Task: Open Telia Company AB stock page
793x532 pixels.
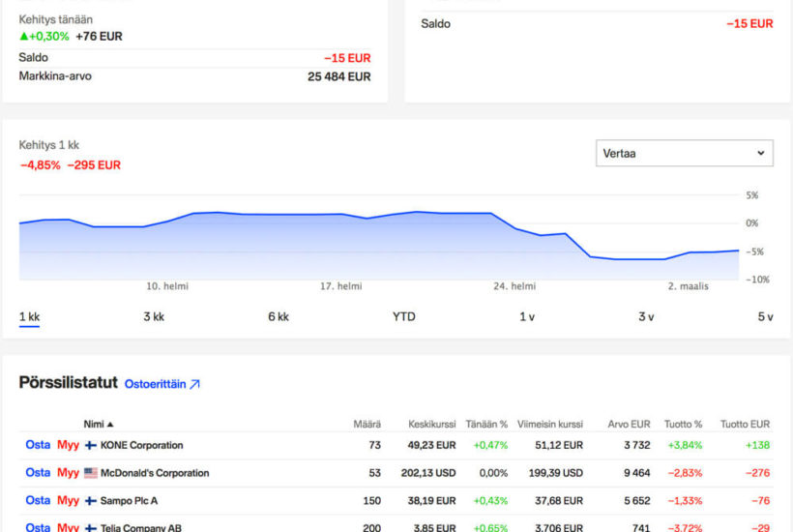Action: (x=140, y=527)
